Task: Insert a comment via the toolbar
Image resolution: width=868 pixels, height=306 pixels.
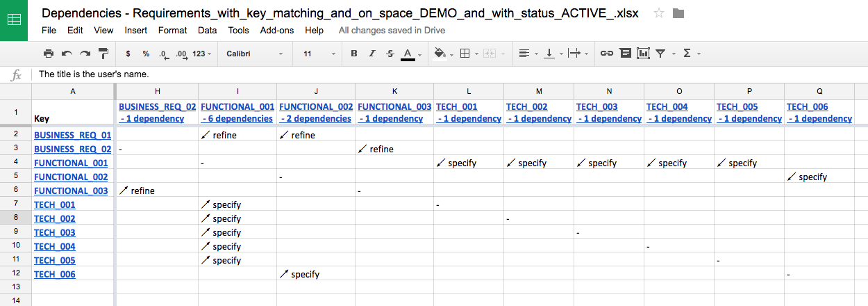Action: coord(625,54)
